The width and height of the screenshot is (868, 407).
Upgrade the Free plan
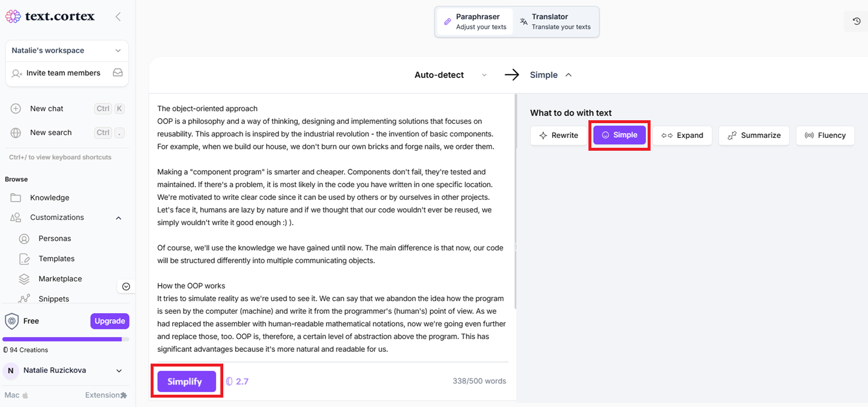point(110,321)
